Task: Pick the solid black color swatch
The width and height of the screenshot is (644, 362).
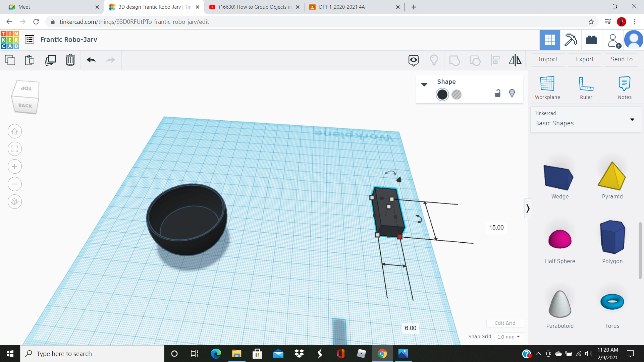Action: coord(442,95)
